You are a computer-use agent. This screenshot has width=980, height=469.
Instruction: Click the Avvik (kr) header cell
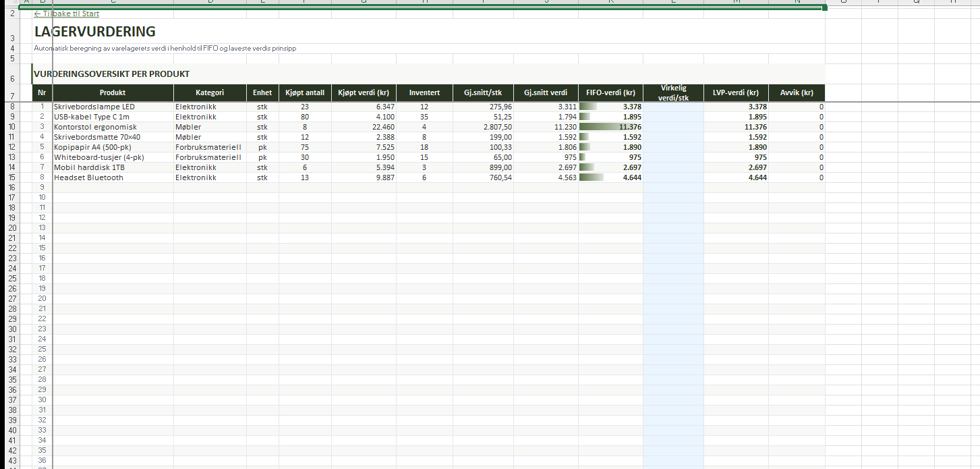797,92
